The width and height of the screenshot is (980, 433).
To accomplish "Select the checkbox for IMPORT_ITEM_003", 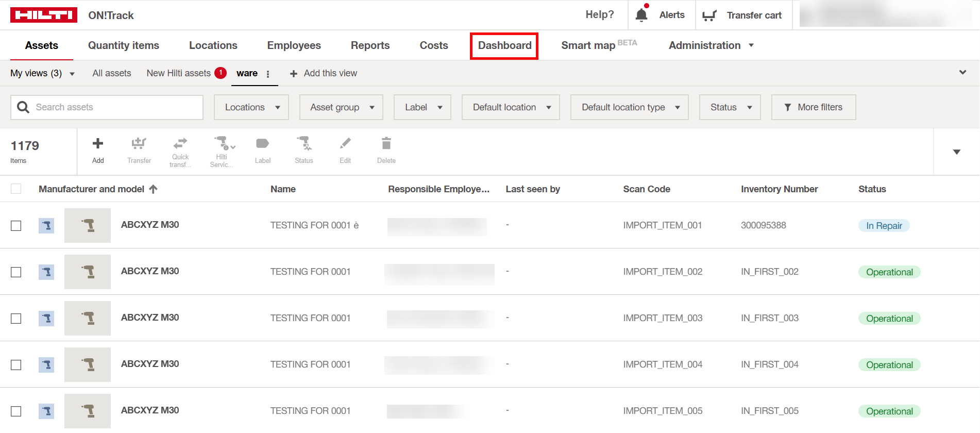I will 16,319.
